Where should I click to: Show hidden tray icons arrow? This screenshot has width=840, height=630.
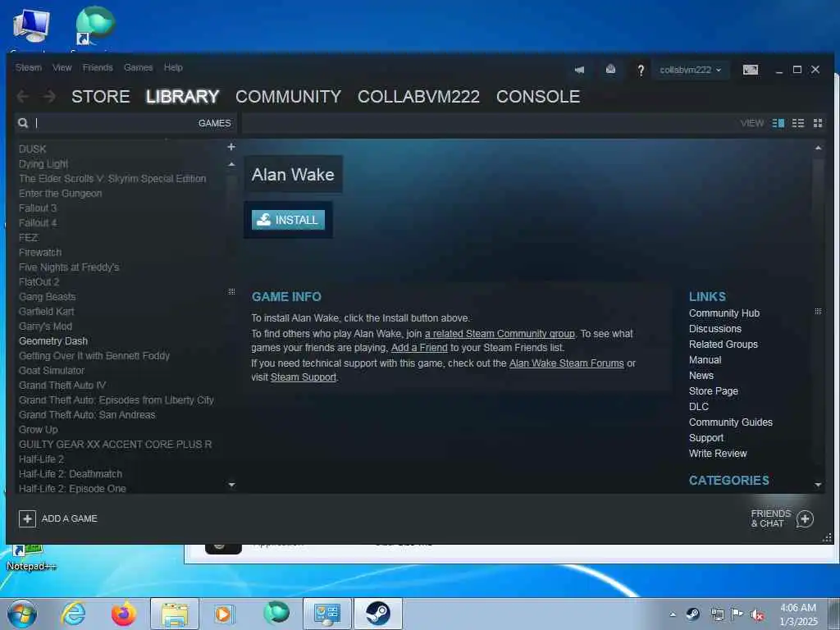673,614
